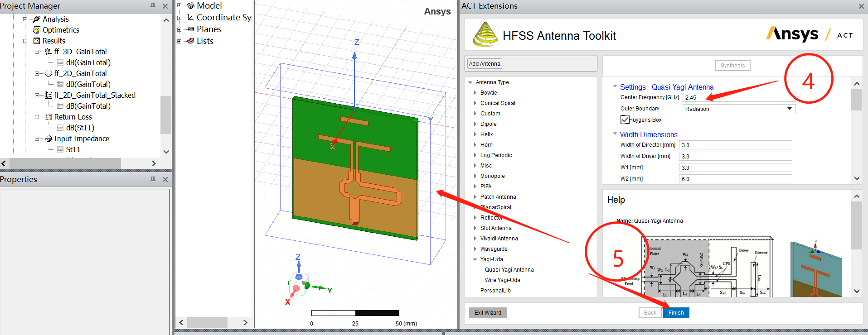Pin the Properties panel
Image resolution: width=868 pixels, height=335 pixels.
coord(153,179)
